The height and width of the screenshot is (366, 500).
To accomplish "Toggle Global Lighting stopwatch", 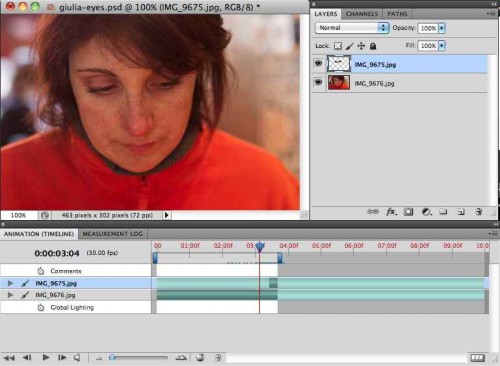I will coord(41,307).
